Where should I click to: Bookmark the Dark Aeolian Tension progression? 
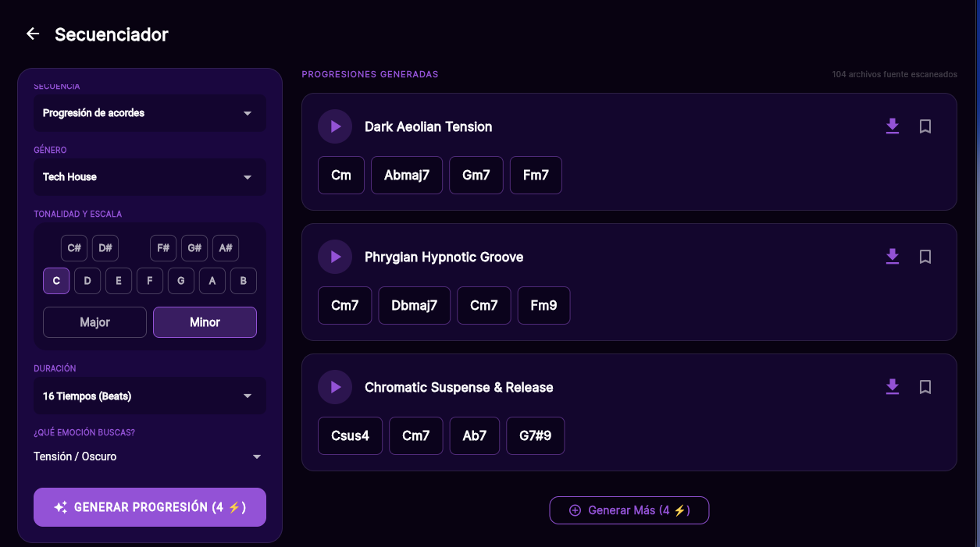click(925, 126)
